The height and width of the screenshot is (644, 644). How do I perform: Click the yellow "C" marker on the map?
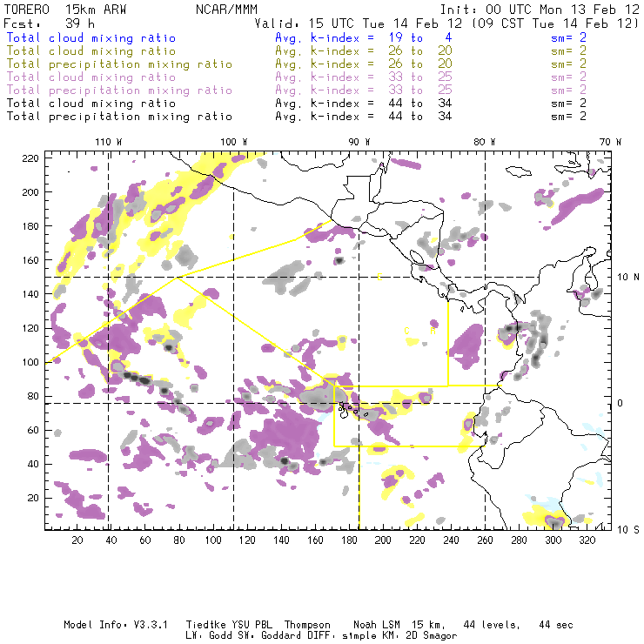coord(406,331)
